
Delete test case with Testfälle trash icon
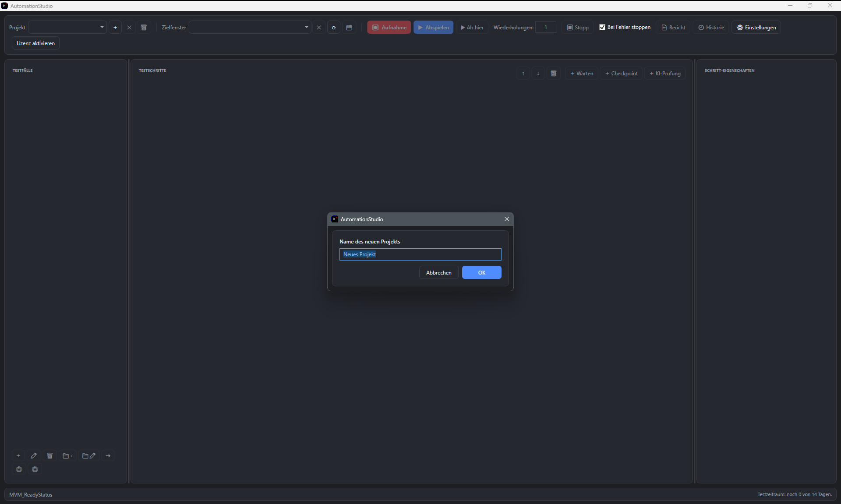click(x=50, y=456)
